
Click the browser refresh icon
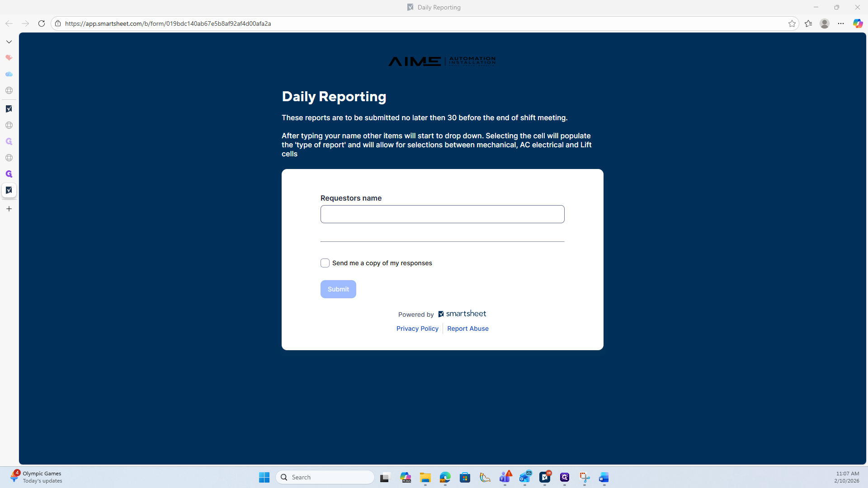[x=41, y=23]
